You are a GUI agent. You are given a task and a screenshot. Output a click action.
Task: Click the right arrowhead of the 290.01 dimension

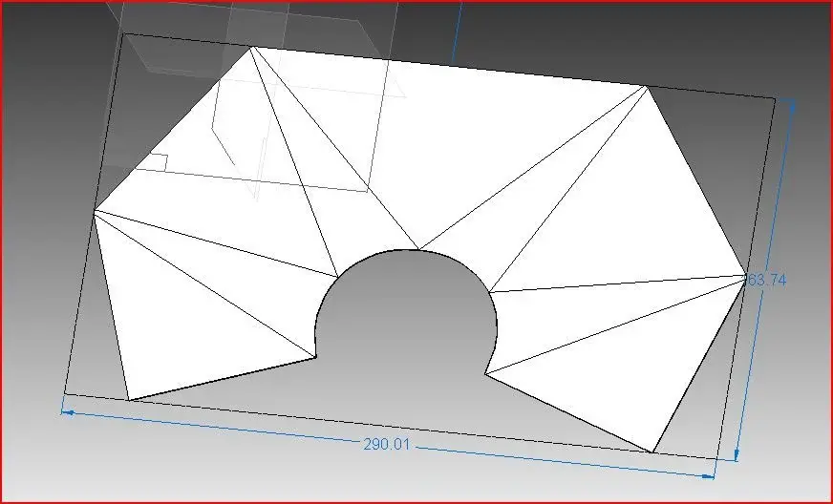tap(709, 474)
